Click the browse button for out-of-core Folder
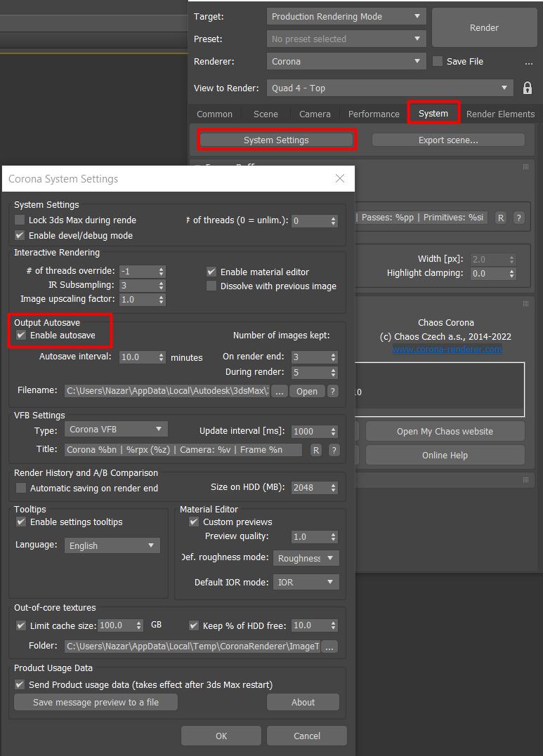The image size is (543, 756). click(x=329, y=646)
